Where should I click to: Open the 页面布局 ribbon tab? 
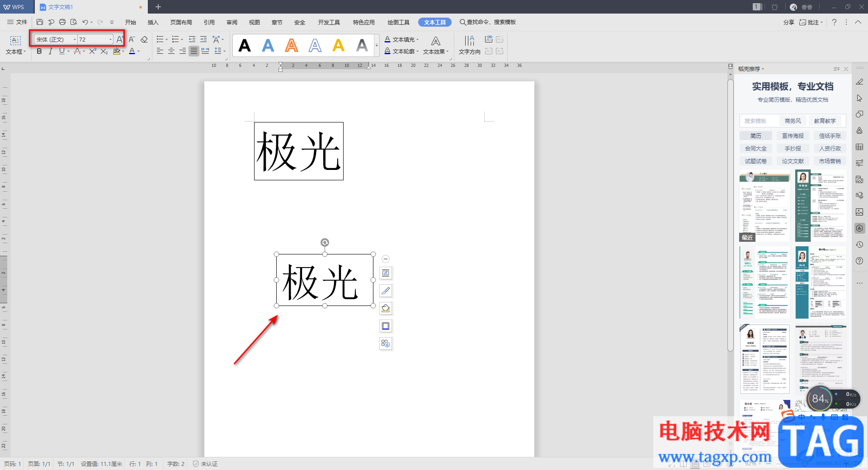point(181,22)
